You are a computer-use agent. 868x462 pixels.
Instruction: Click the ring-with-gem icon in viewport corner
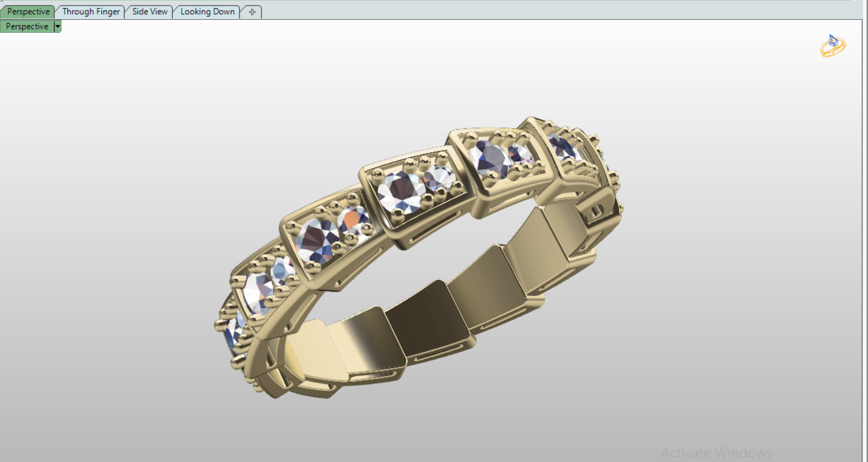833,46
